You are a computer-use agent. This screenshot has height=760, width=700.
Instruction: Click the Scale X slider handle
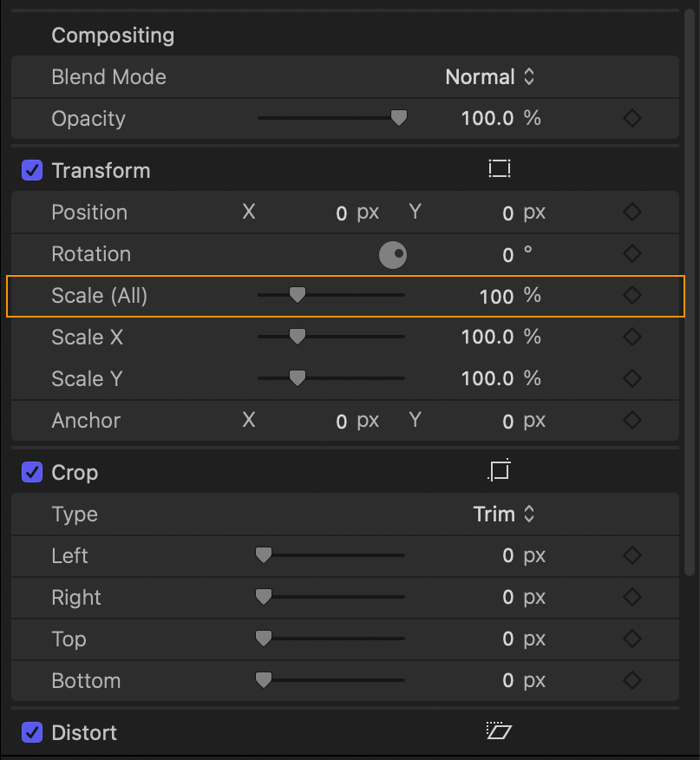(298, 337)
